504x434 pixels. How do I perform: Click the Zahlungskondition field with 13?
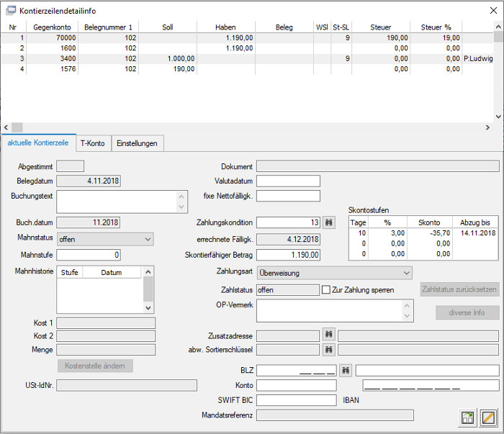pyautogui.click(x=288, y=222)
